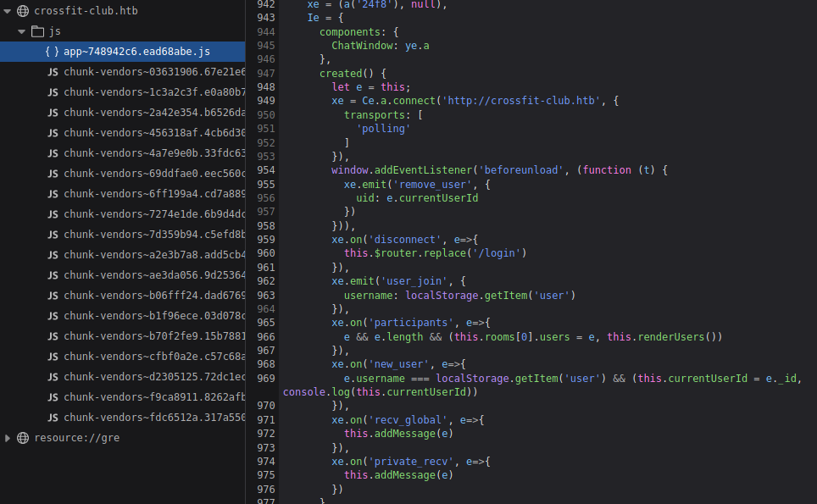
Task: Click the globe icon beside crossfit-club.htb
Action: (23, 11)
